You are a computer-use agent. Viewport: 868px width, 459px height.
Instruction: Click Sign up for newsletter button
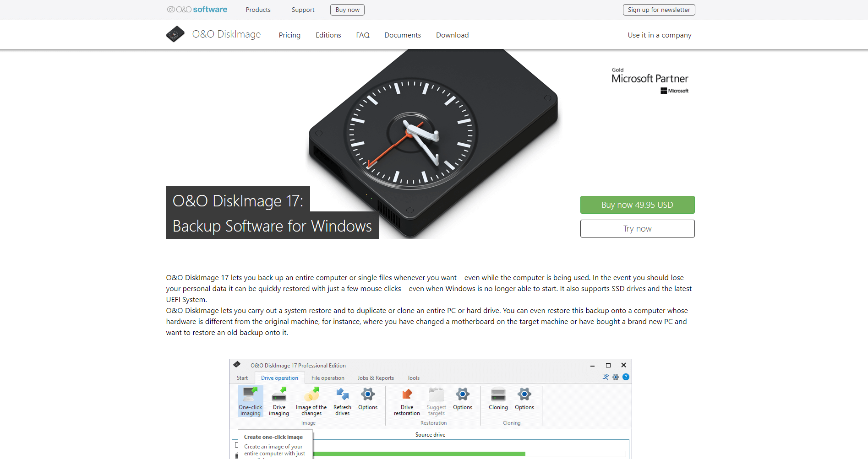(x=659, y=10)
